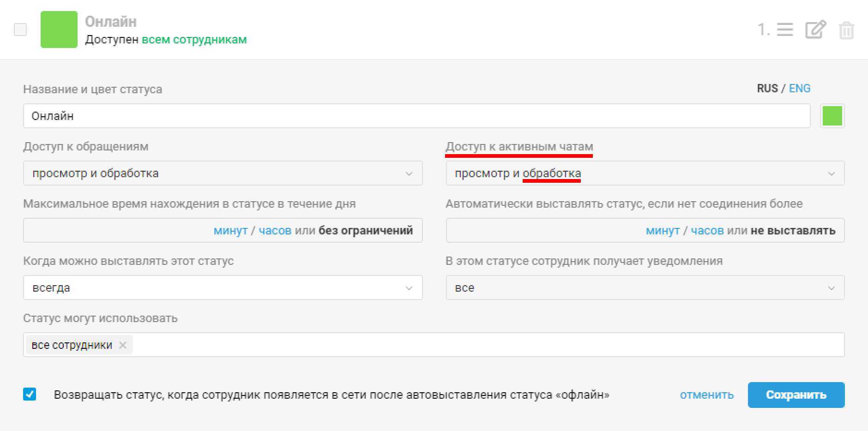This screenshot has height=431, width=868.
Task: Choose часов for maximum status time
Action: click(275, 230)
